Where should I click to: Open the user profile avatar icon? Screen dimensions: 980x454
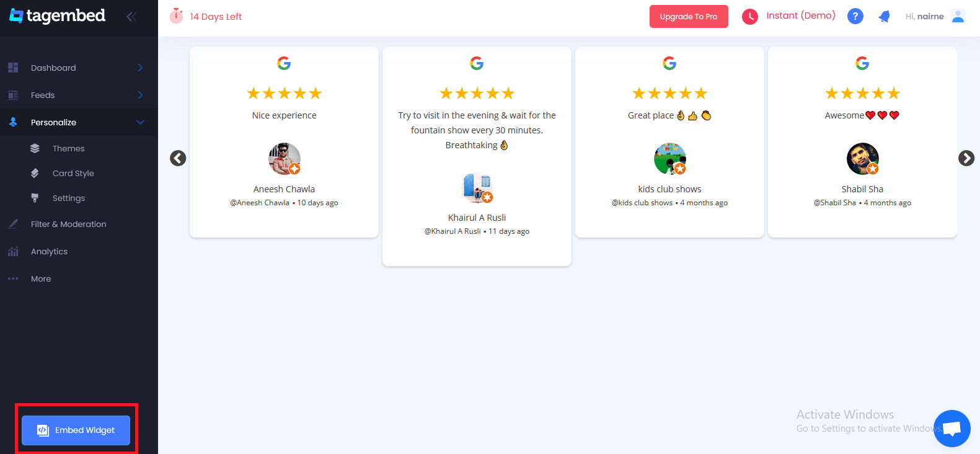click(x=958, y=16)
